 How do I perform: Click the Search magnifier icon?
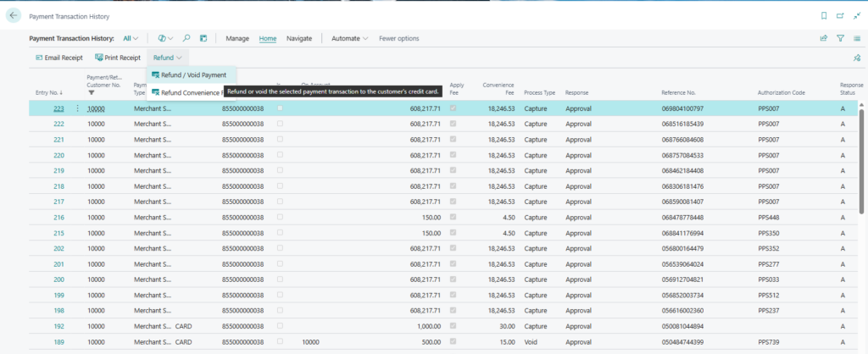pos(186,39)
